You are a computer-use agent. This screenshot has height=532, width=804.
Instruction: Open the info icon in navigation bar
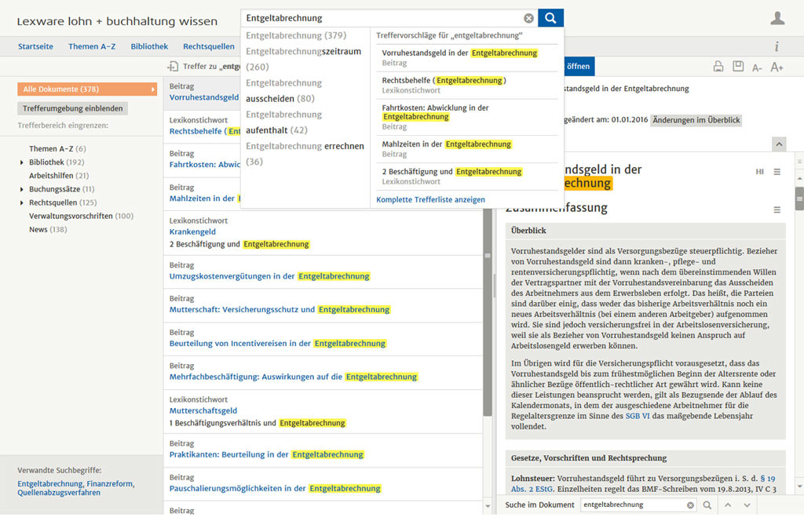777,46
